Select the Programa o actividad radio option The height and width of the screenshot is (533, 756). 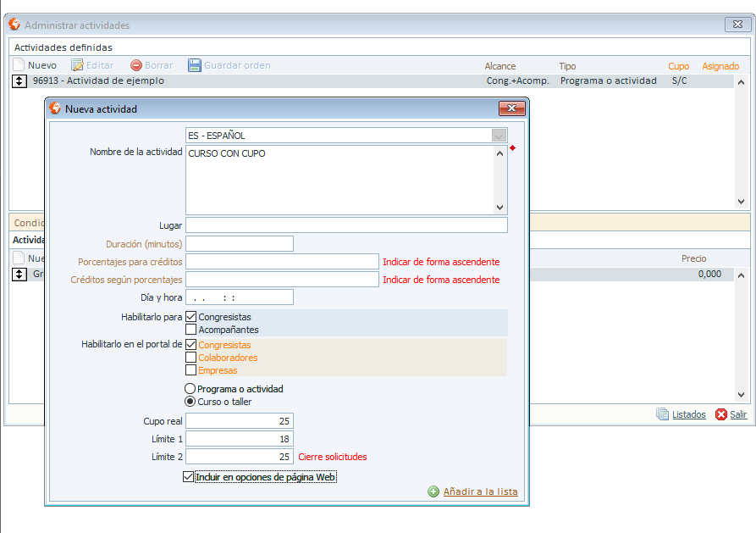click(190, 389)
